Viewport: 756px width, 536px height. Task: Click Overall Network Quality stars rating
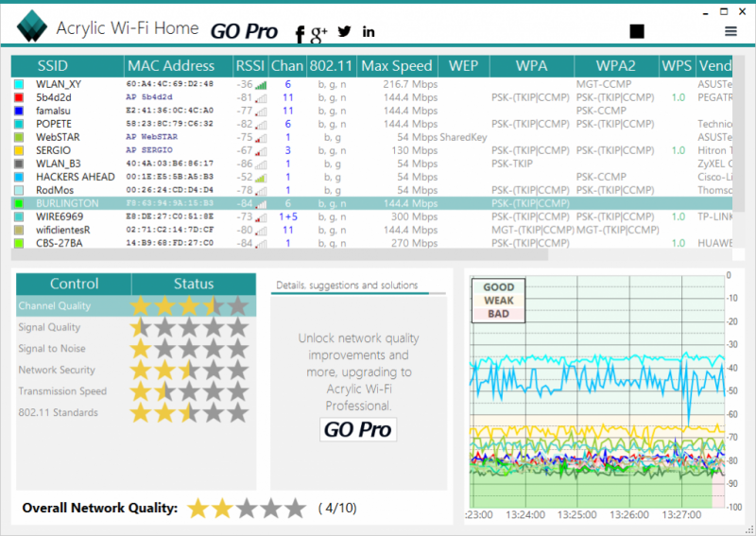pos(247,508)
